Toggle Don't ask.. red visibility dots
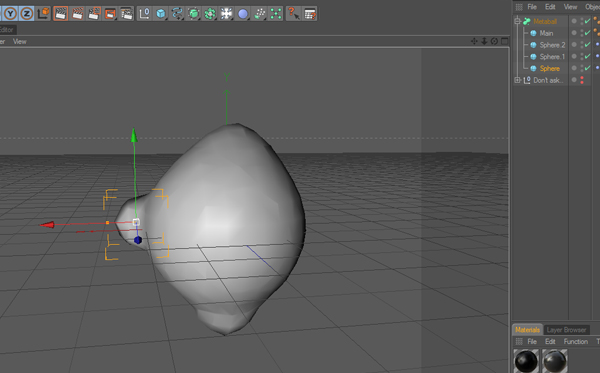600x373 pixels. click(582, 80)
